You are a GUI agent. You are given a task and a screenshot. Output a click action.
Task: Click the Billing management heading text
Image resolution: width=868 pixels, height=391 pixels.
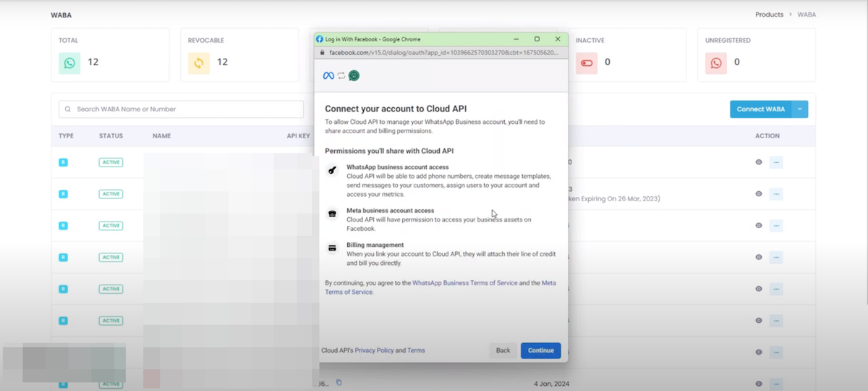pos(375,245)
